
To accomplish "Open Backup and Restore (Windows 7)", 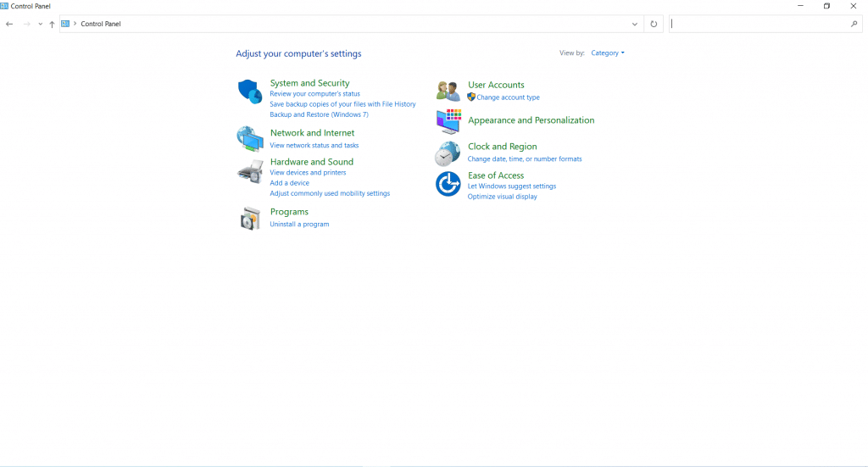I will (319, 114).
